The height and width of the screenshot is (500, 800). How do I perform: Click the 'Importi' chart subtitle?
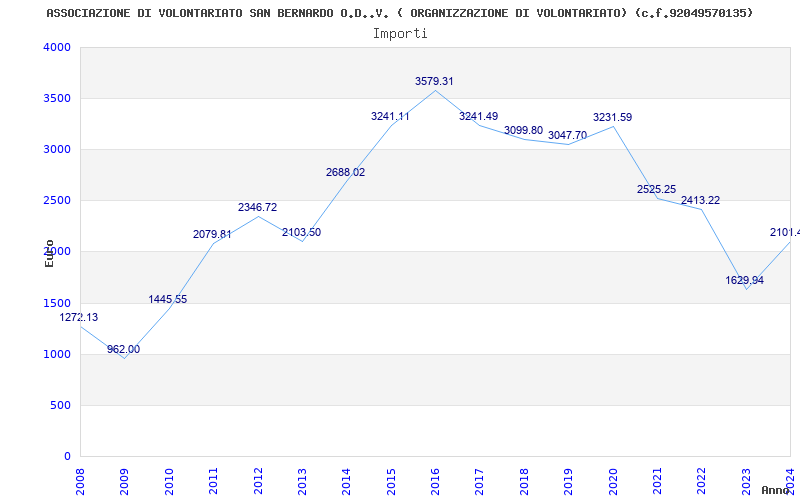click(x=400, y=34)
